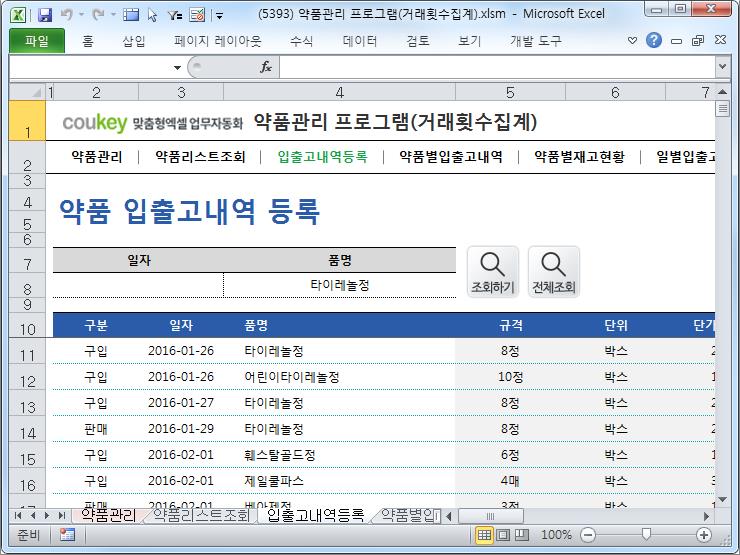The height and width of the screenshot is (555, 740).
Task: Follow the 약품관리 navigation link
Action: pos(97,157)
